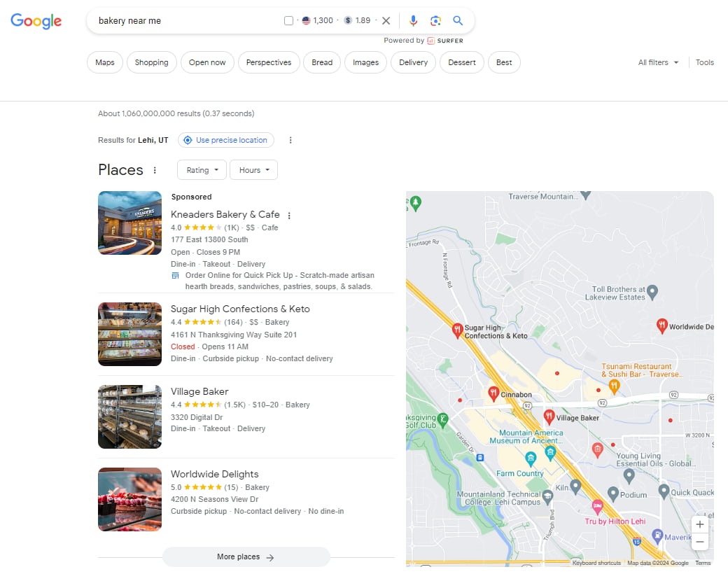Switch to the Maps tab
The image size is (728, 574).
click(x=104, y=62)
